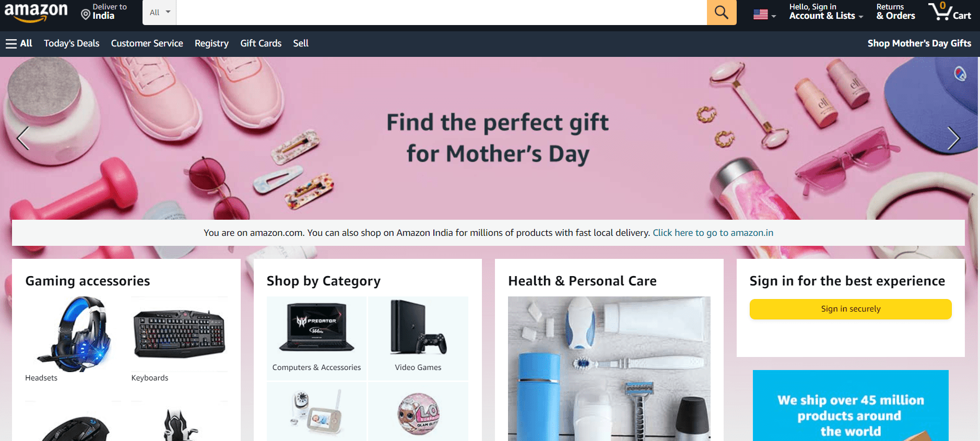Open the hamburger All menu
980x441 pixels.
click(x=19, y=43)
